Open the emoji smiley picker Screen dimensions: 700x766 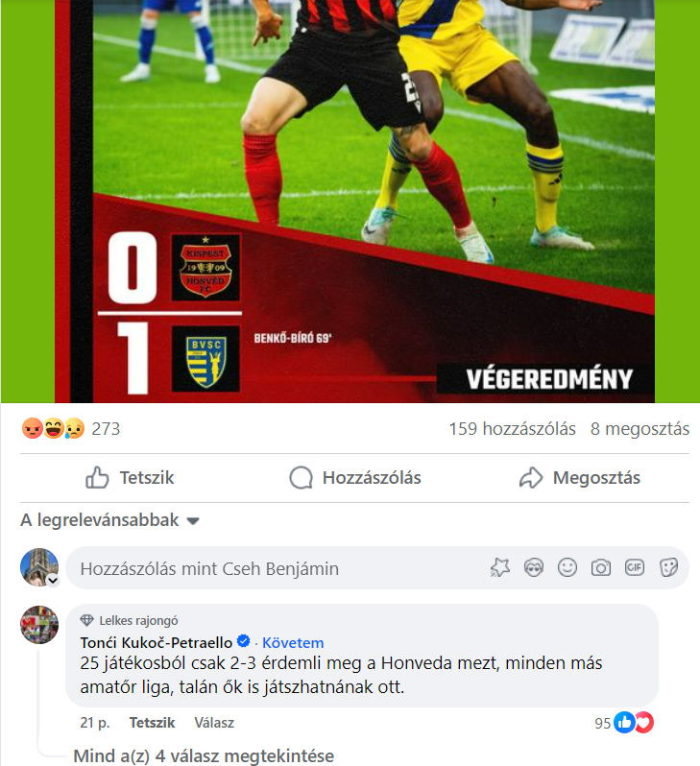click(567, 567)
